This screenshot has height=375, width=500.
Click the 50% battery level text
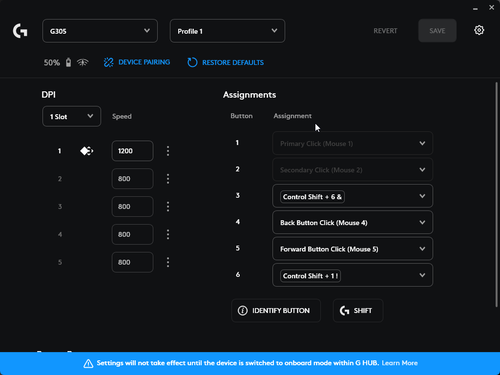click(x=52, y=63)
